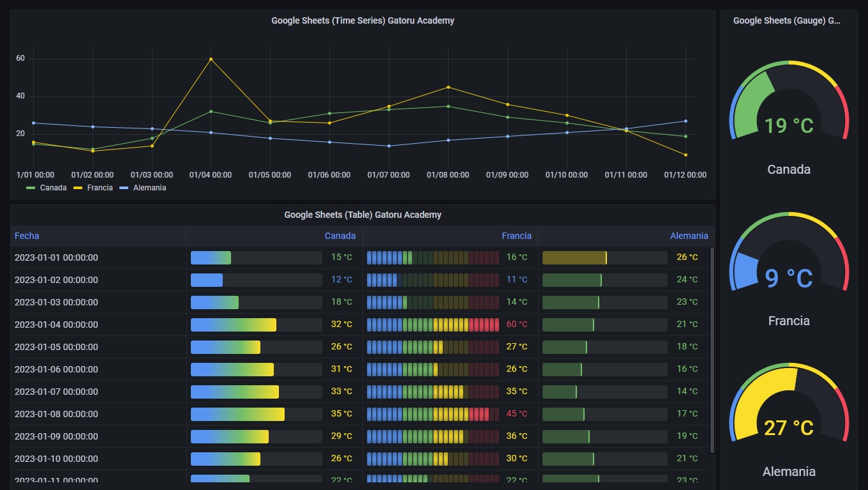Toggle Alemania series in chart legend
The width and height of the screenshot is (868, 490).
click(x=149, y=188)
